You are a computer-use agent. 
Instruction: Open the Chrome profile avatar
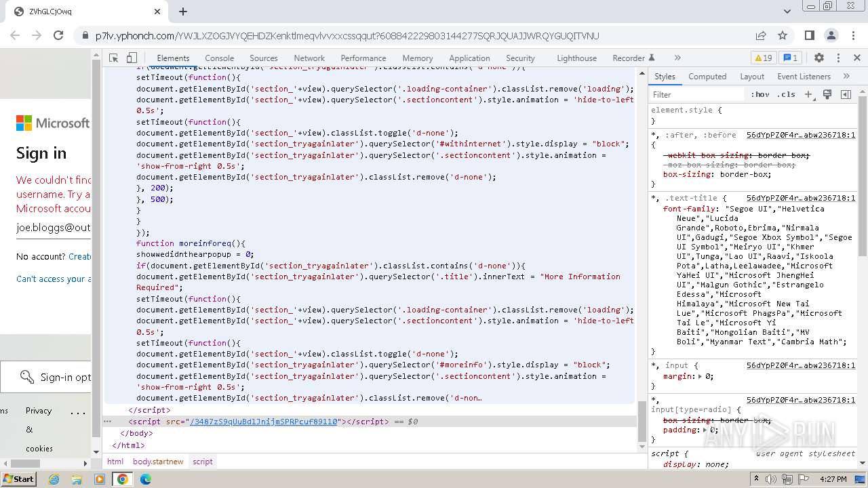[831, 36]
